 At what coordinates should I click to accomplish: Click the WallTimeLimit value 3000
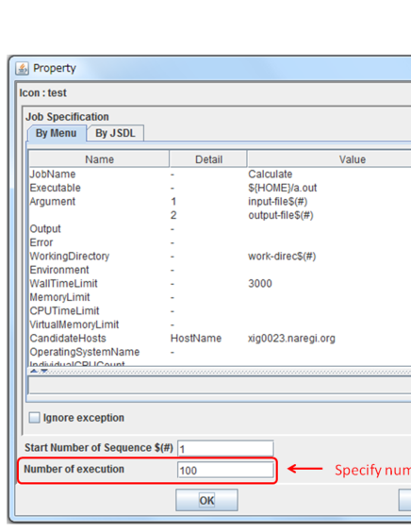point(260,283)
